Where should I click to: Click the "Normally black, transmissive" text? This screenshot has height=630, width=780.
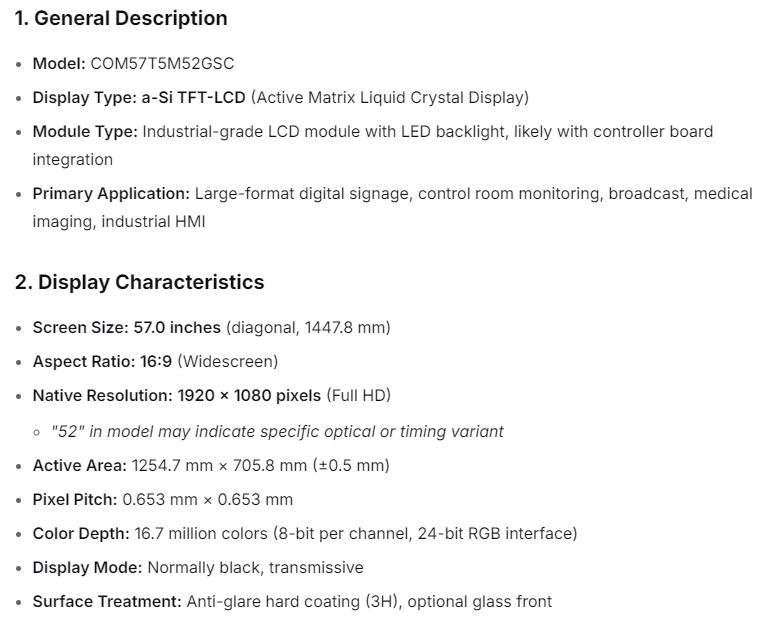coord(255,567)
